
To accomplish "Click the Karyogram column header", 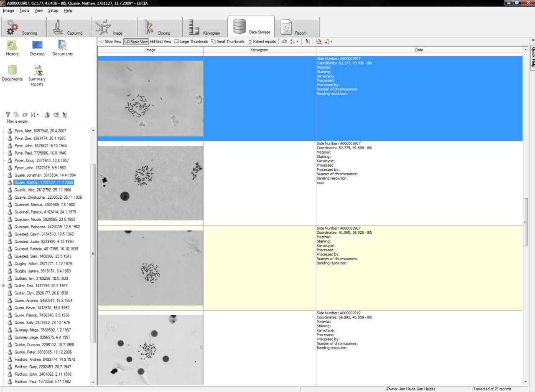I will pyautogui.click(x=260, y=50).
